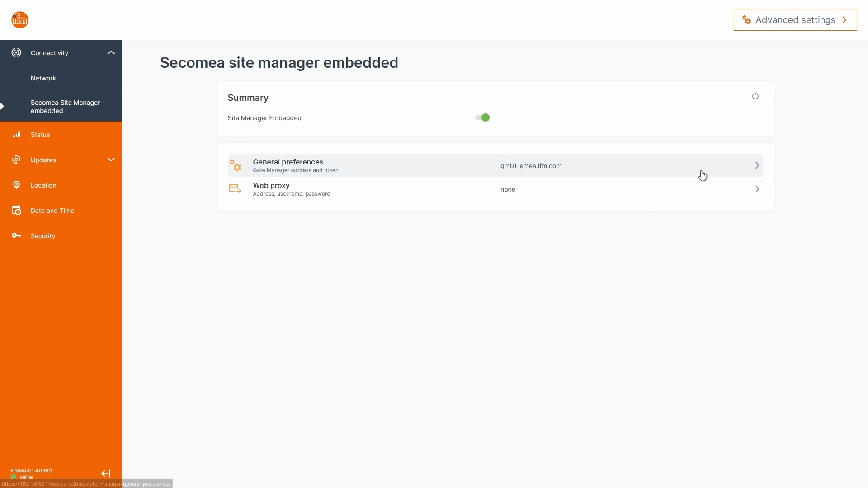Click the Updates refresh icon
Image resolution: width=868 pixels, height=488 pixels.
coord(16,160)
